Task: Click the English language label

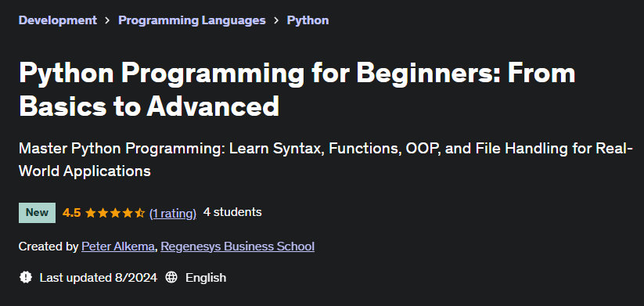Action: pyautogui.click(x=206, y=278)
